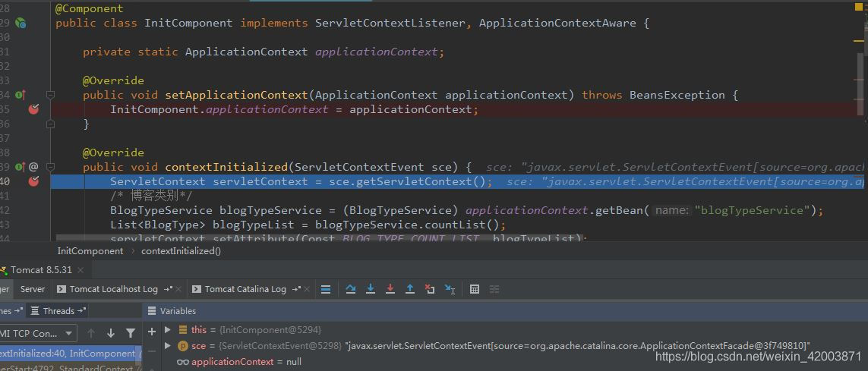Screen dimensions: 868x371
Task: Open the Evaluate Expression calculator icon
Action: click(475, 288)
